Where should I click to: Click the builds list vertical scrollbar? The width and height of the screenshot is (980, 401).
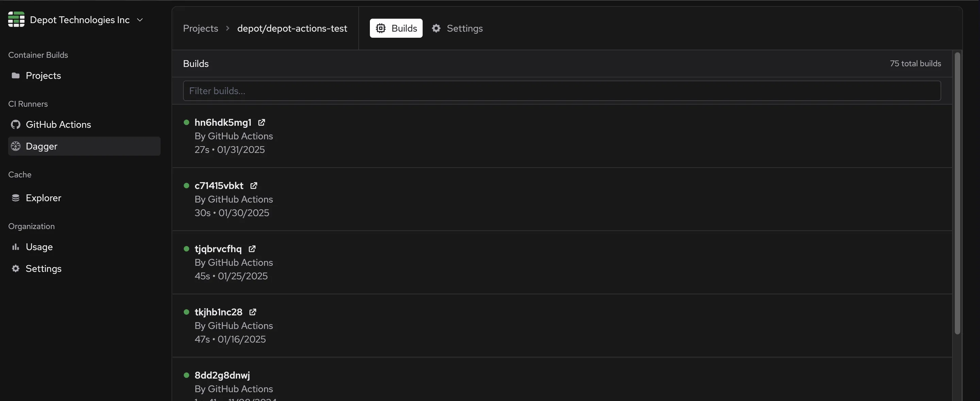(x=957, y=193)
